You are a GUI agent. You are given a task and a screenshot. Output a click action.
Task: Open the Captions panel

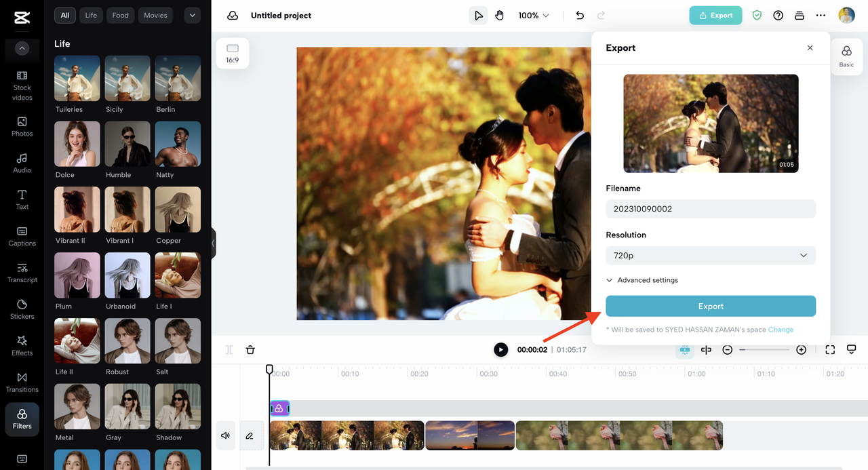tap(22, 235)
